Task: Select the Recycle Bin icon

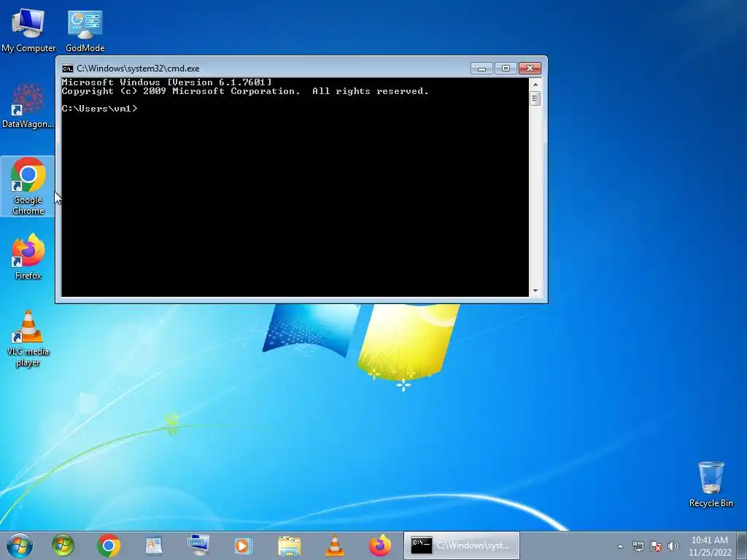Action: point(711,484)
